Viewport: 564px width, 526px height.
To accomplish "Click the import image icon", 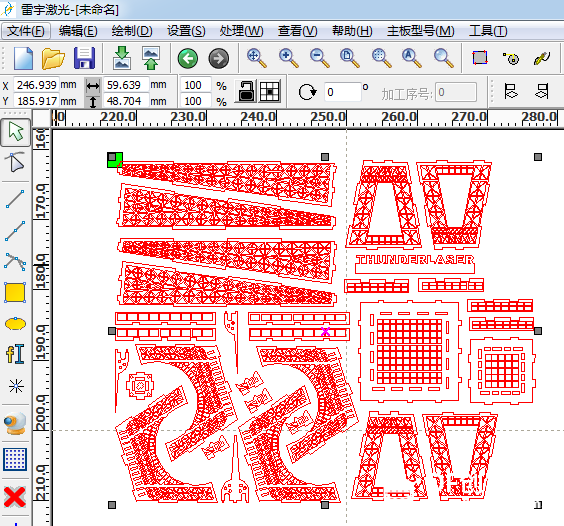I will (122, 58).
